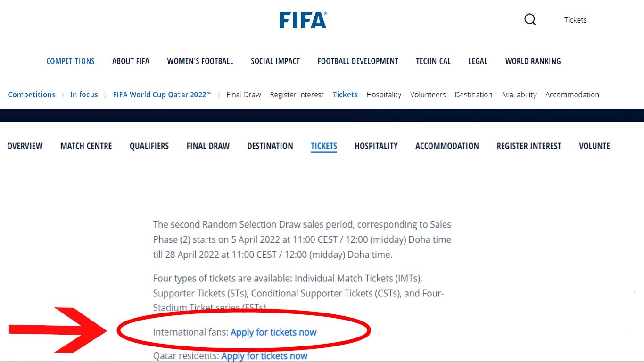Switch to the OVERVIEW tab

pyautogui.click(x=25, y=146)
